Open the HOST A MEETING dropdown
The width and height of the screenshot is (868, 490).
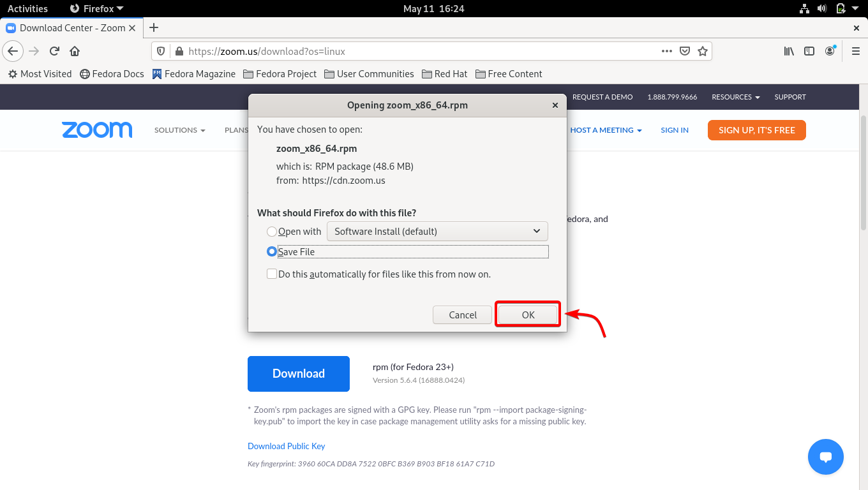point(606,130)
